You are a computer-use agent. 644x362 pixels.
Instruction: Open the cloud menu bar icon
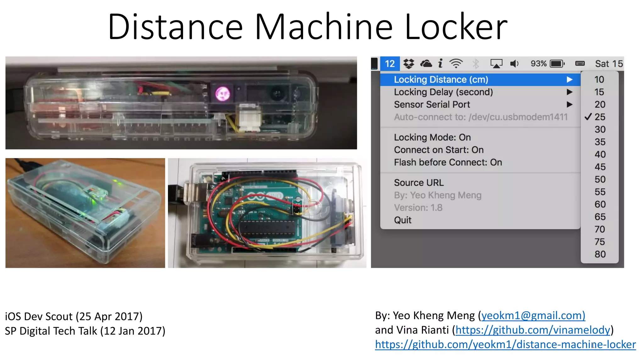[426, 64]
